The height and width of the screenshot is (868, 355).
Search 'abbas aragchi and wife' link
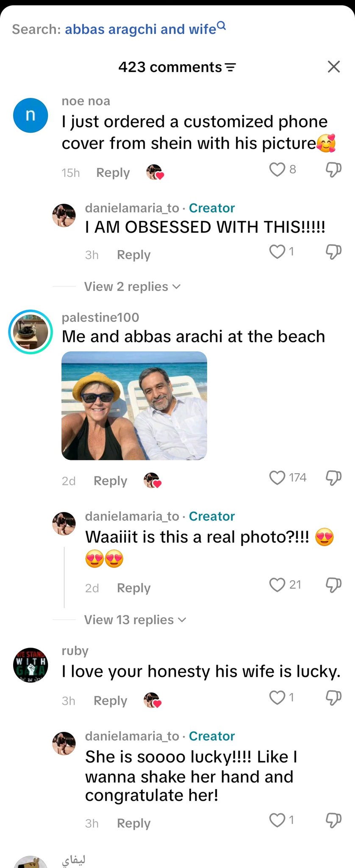[x=141, y=29]
